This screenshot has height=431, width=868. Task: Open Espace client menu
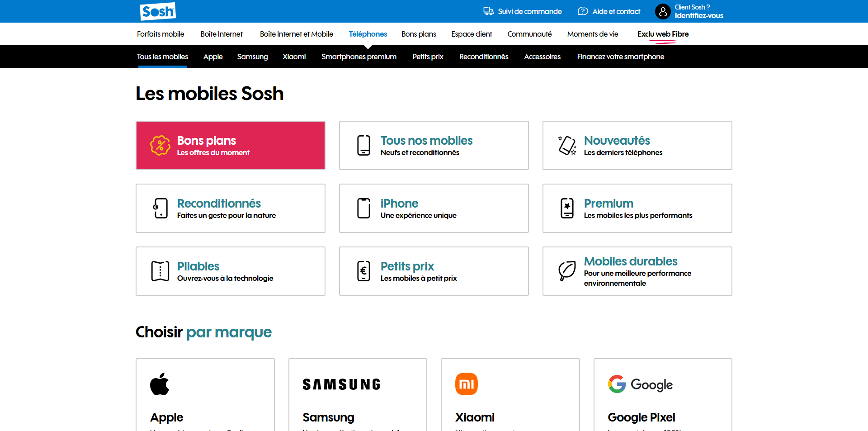click(x=472, y=34)
